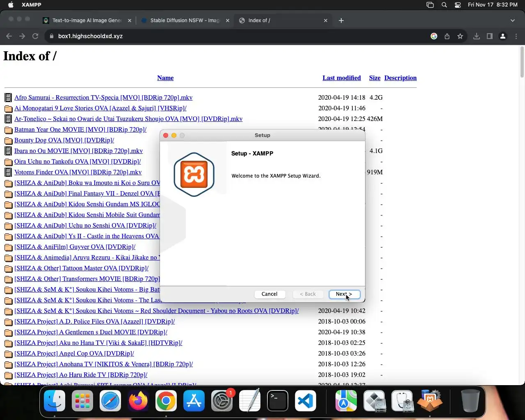
Task: Open Ao Haru Ride TV folder
Action: coord(81,375)
